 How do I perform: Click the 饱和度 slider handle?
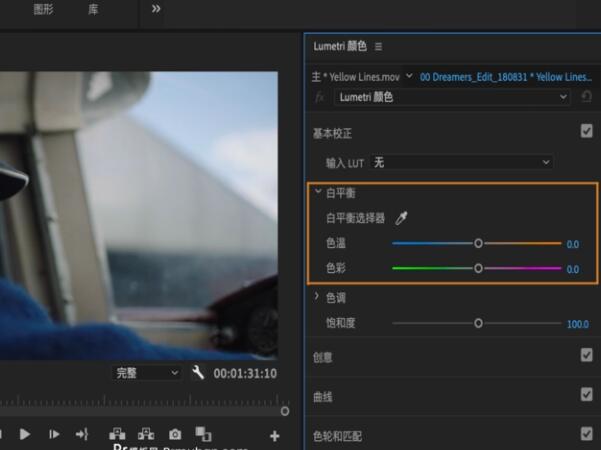[x=478, y=323]
